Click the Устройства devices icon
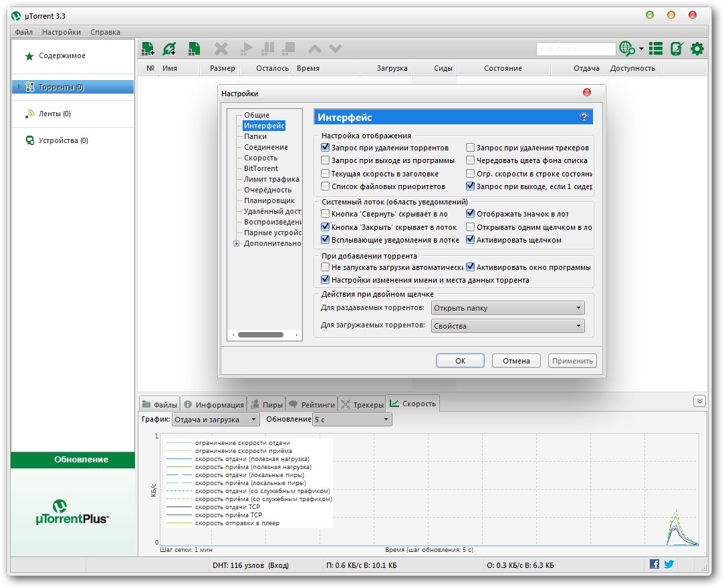Screen dimensions: 724x588 30,140
